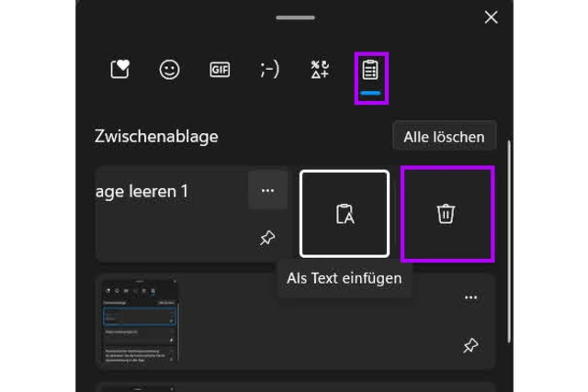Open the recently used favorites tab
Screen dimensions: 588x392
[x=119, y=70]
